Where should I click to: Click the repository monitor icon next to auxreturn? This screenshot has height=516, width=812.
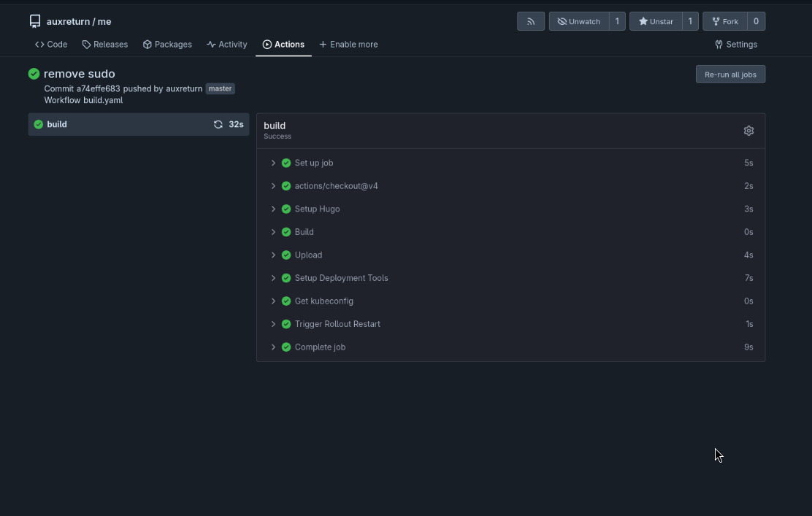click(34, 21)
